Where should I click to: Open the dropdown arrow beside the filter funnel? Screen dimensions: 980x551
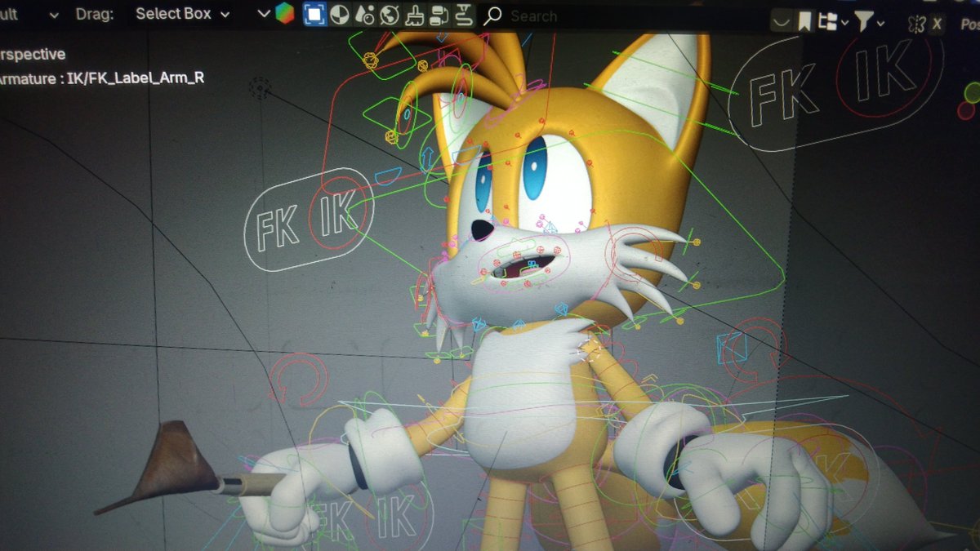pyautogui.click(x=880, y=25)
